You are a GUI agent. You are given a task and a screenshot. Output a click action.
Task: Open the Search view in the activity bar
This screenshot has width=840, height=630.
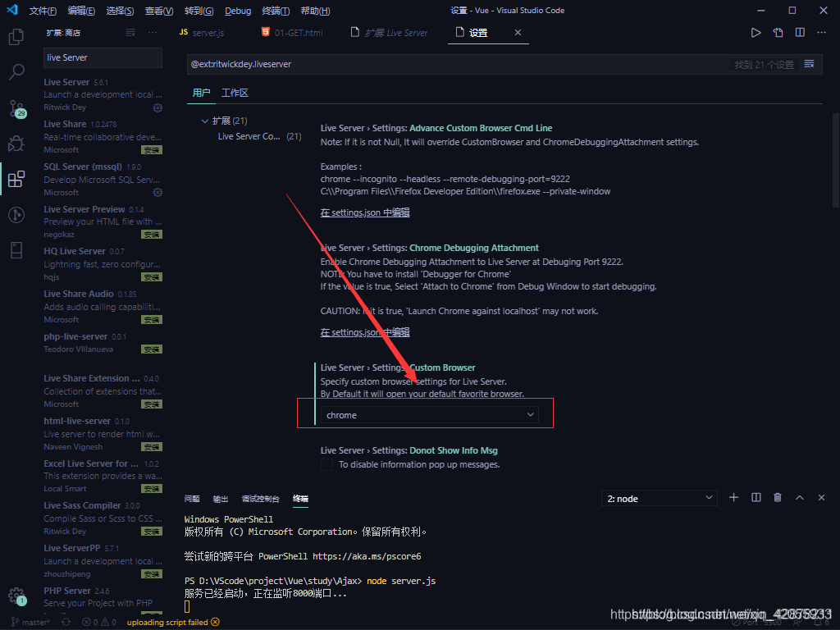pyautogui.click(x=16, y=72)
